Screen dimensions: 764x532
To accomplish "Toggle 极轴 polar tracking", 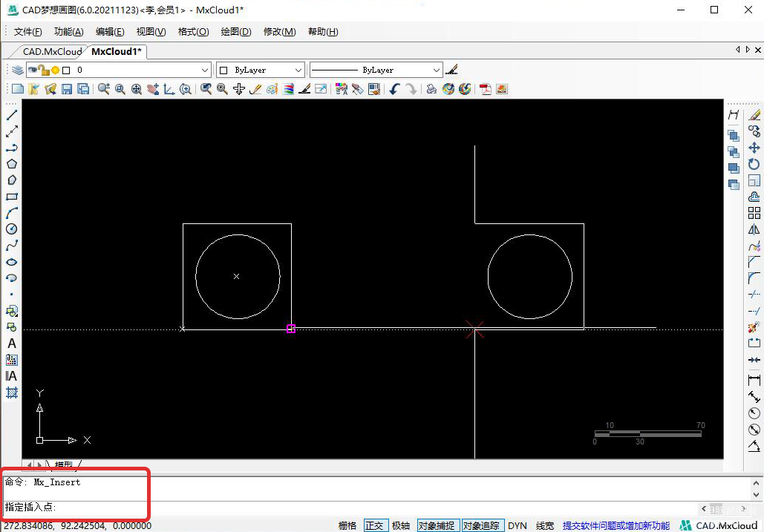I will 401,525.
